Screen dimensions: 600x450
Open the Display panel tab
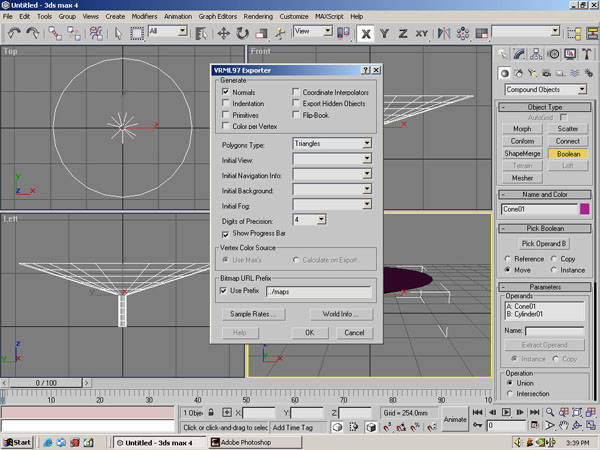click(570, 54)
